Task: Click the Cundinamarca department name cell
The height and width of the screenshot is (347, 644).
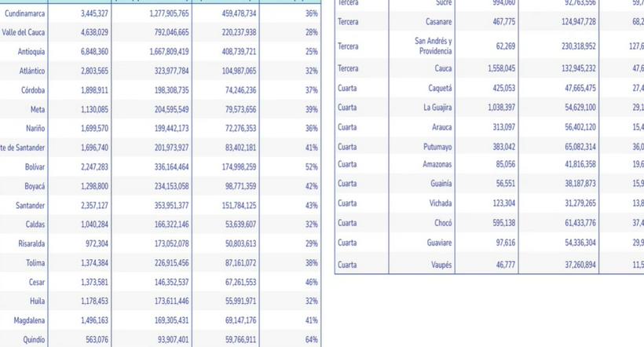Action: pyautogui.click(x=24, y=14)
